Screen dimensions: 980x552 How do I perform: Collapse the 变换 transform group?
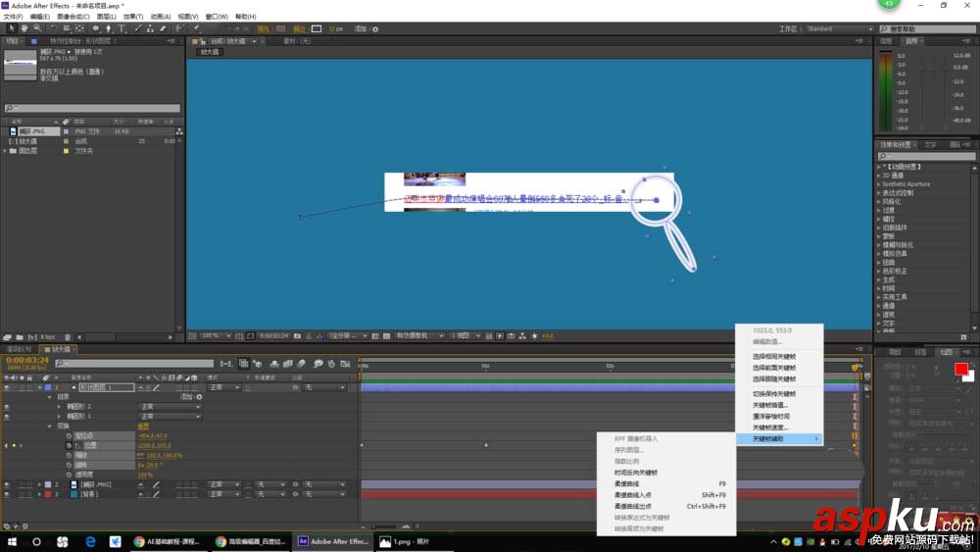click(x=50, y=427)
